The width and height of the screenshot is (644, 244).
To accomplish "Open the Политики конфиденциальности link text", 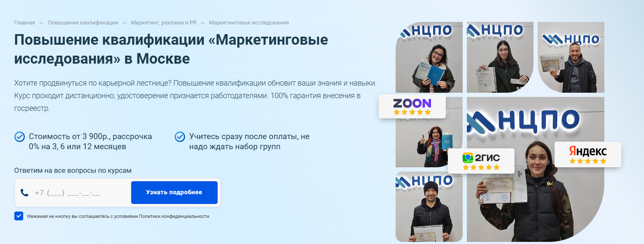I will click(x=174, y=216).
